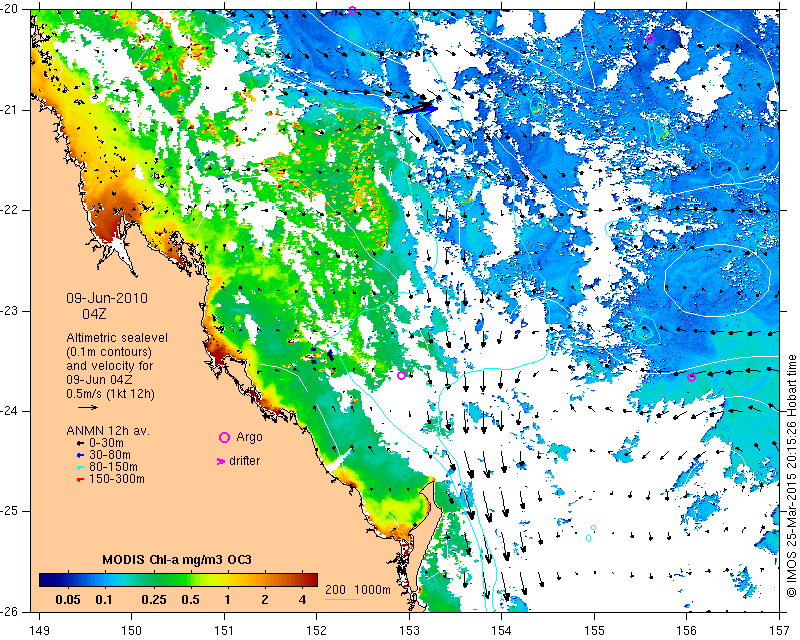Click the 'Altimetric sealevel' text

tap(117, 338)
